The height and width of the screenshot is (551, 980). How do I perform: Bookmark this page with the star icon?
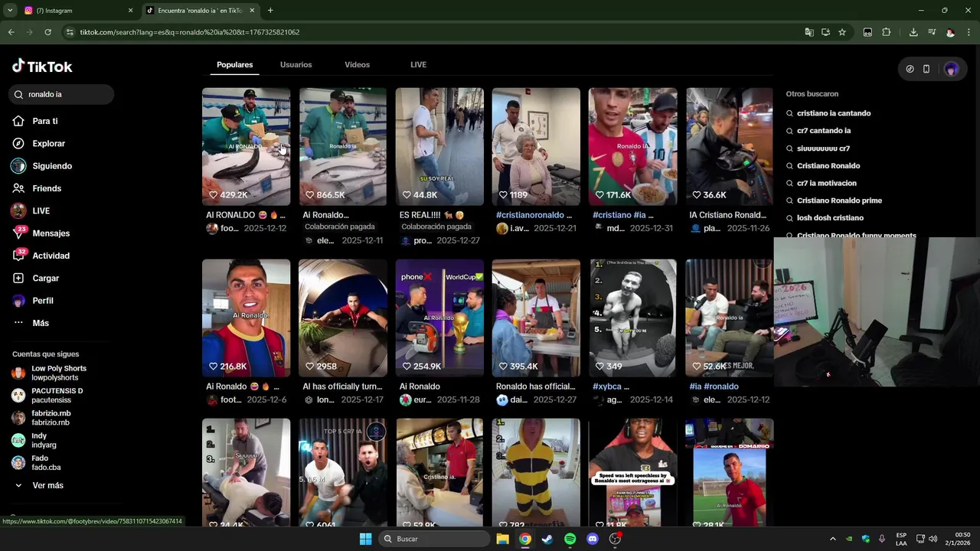[x=842, y=32]
